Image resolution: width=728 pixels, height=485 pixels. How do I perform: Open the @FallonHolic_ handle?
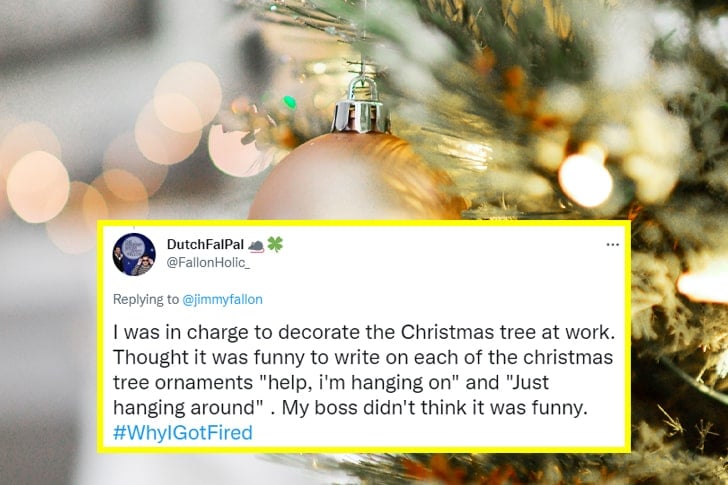(x=210, y=263)
